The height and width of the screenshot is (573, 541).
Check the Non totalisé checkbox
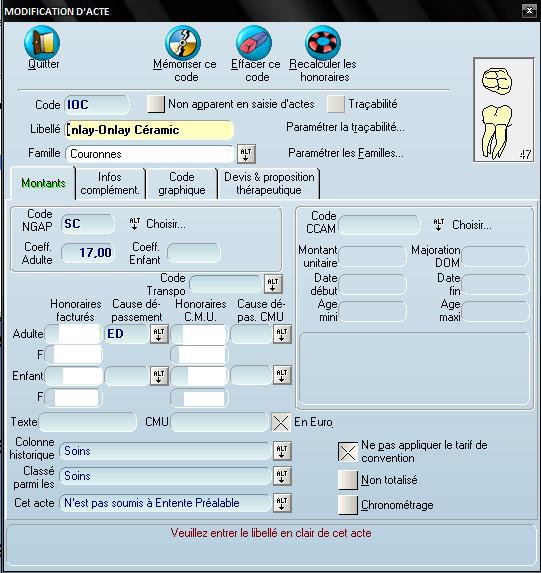click(x=348, y=480)
